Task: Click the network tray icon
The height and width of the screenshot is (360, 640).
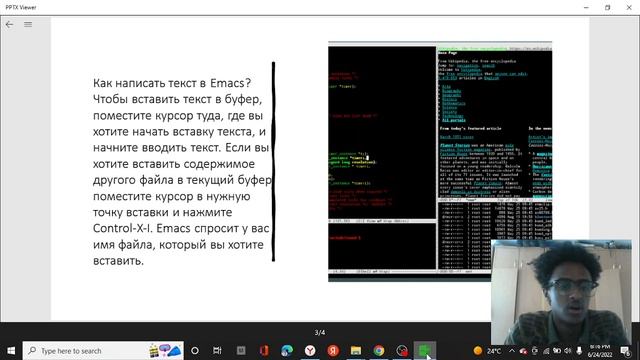Action: tap(546, 351)
